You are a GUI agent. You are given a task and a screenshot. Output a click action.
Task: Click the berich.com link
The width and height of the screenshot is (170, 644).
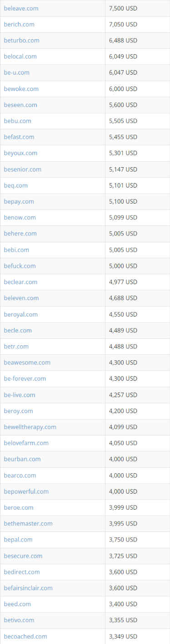click(x=19, y=24)
